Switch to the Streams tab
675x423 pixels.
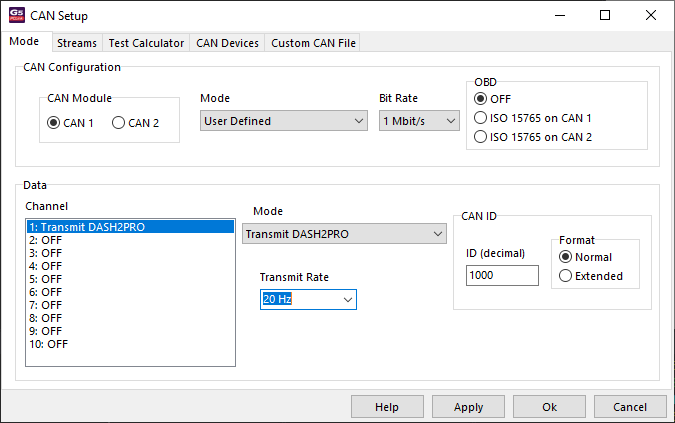coord(77,43)
